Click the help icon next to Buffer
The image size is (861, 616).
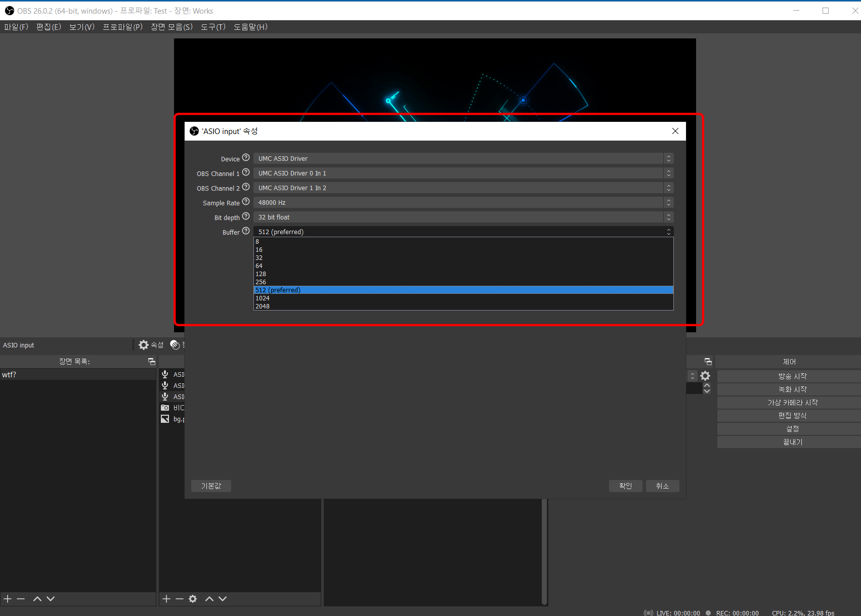(x=246, y=231)
